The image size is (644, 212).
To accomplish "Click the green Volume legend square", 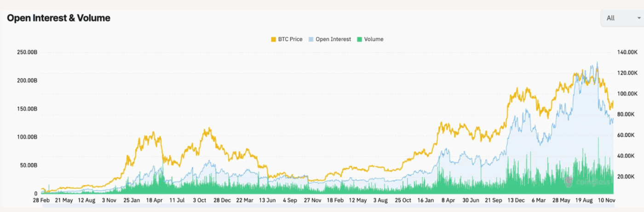I will click(360, 40).
